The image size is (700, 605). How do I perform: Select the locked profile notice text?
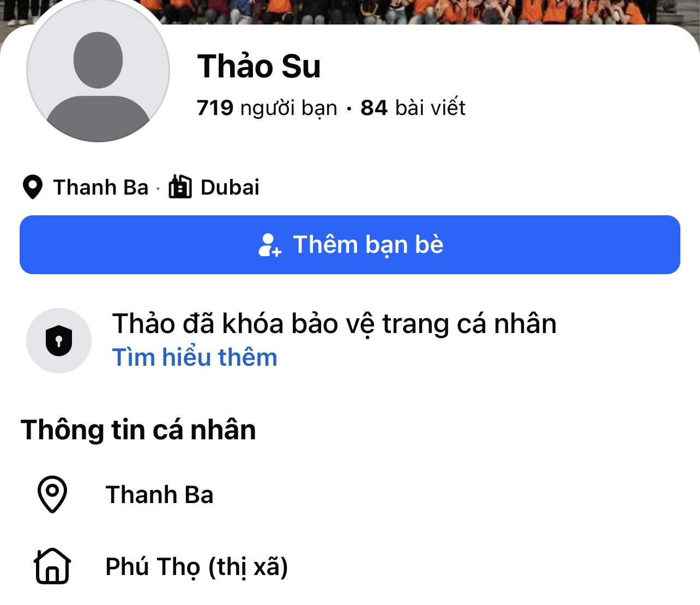point(334,324)
